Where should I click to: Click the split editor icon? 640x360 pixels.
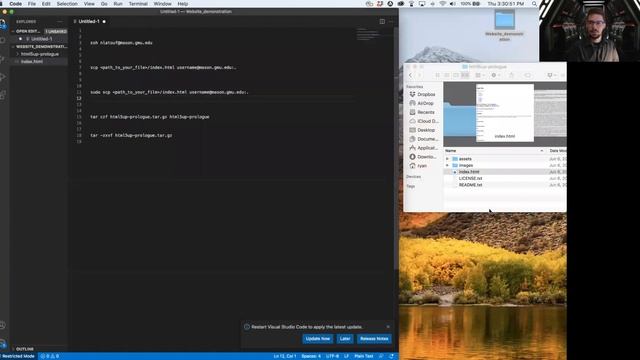click(x=382, y=21)
